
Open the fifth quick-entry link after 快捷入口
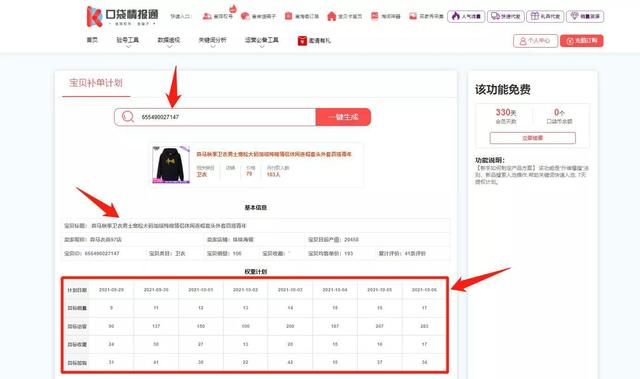tap(386, 16)
